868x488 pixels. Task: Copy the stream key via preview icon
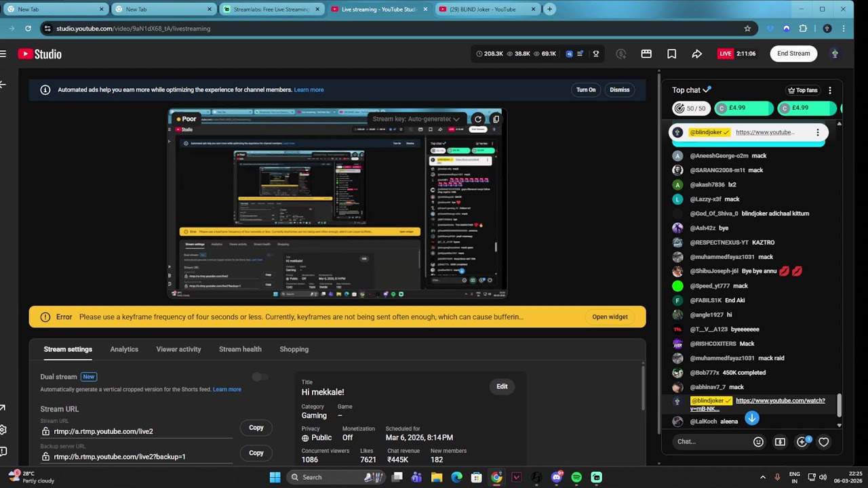(x=496, y=119)
